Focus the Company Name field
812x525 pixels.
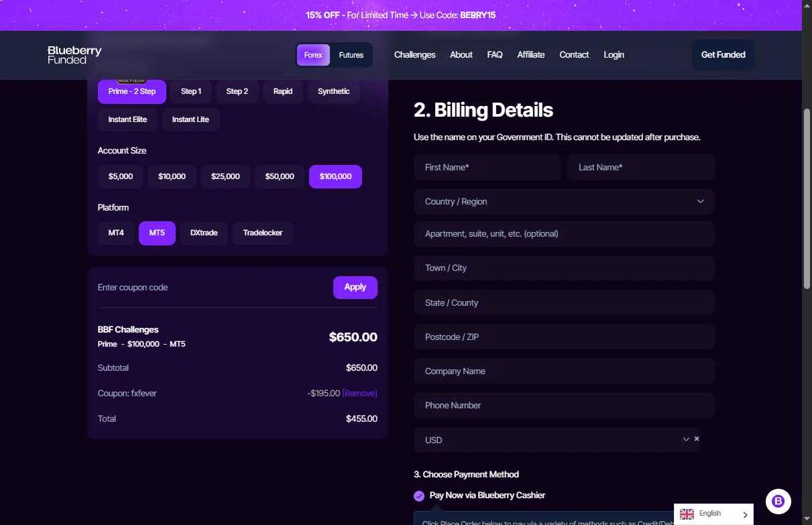564,371
